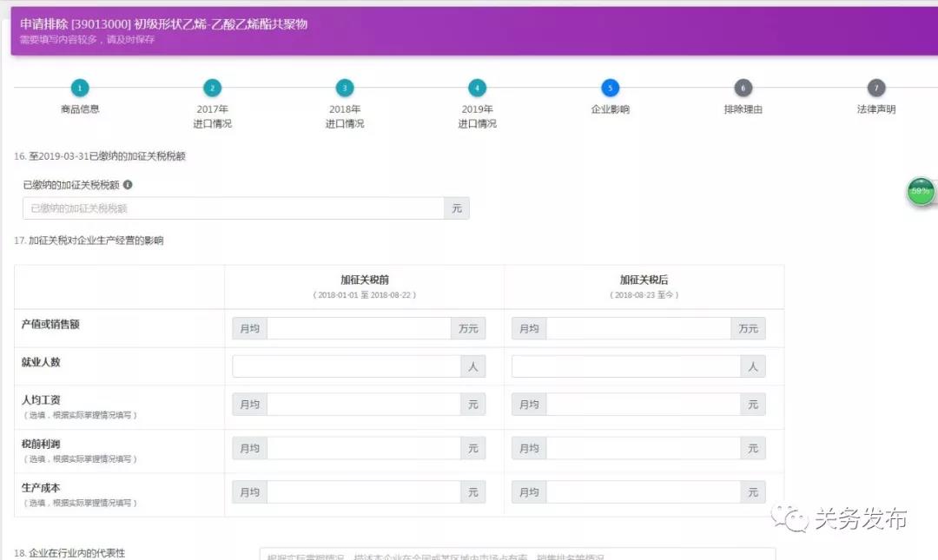Image resolution: width=938 pixels, height=560 pixels.
Task: Click the 已缴纳的加征关税税额 amount input field
Action: point(233,208)
